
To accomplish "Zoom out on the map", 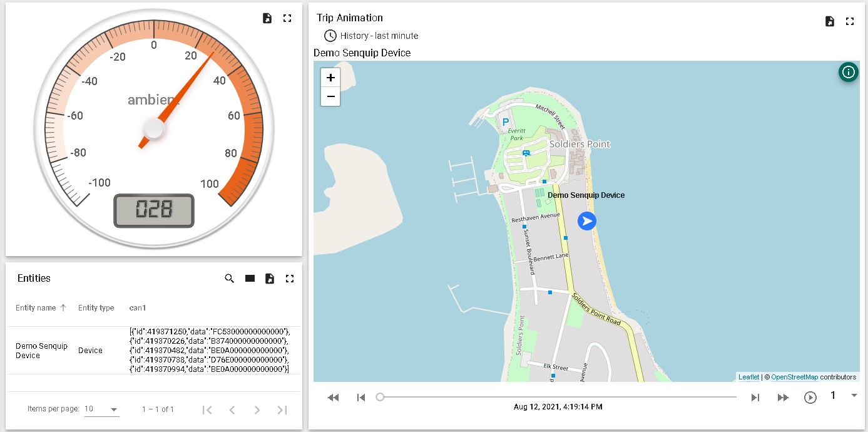I will click(x=330, y=97).
